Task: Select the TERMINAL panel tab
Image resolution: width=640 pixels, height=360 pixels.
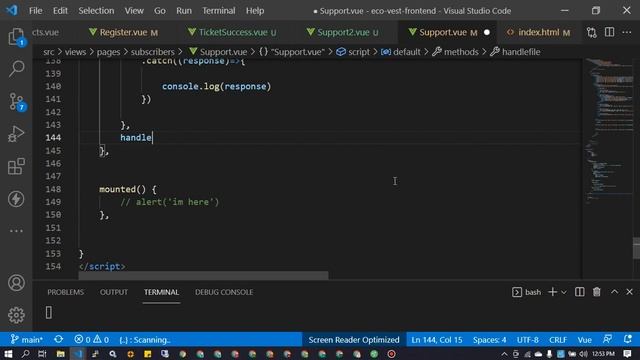Action: click(161, 292)
